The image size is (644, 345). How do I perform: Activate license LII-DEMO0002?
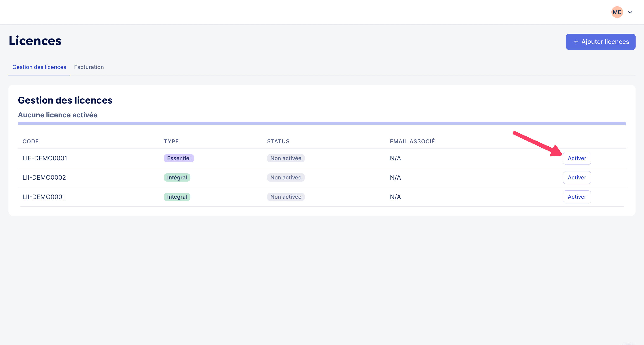pos(577,177)
